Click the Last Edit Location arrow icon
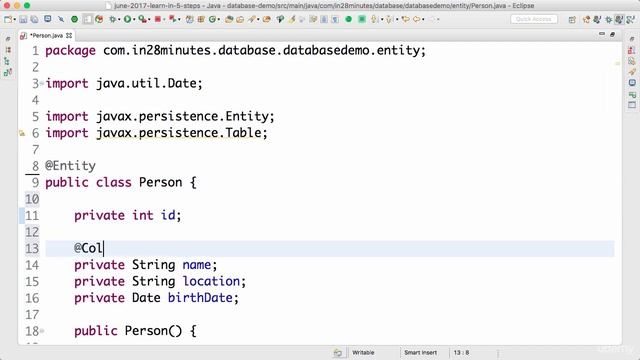The image size is (640, 360). (x=405, y=19)
